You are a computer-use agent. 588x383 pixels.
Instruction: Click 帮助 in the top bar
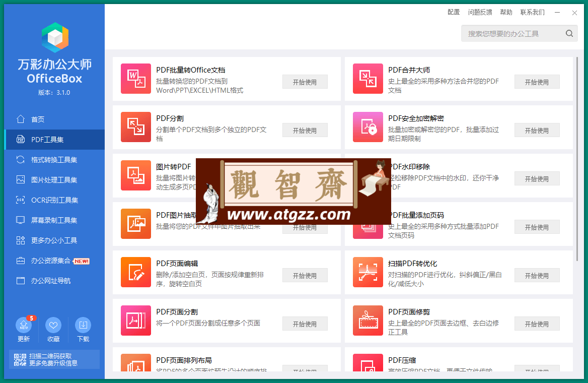click(506, 12)
